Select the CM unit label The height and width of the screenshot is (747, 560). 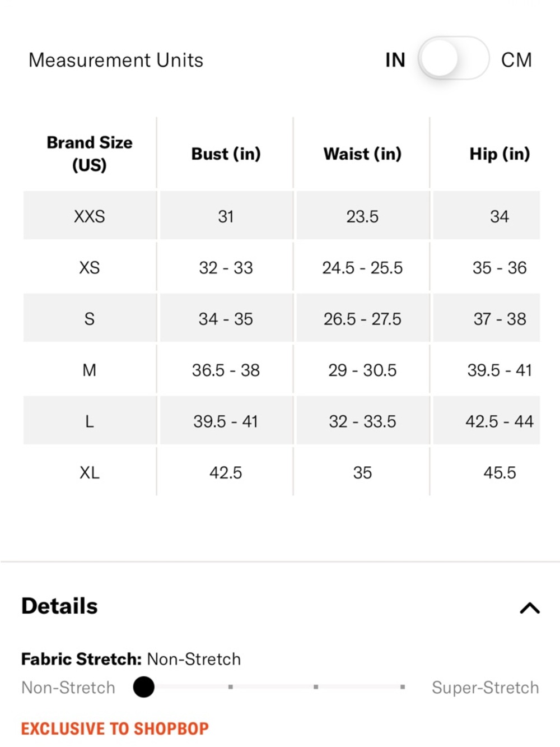(516, 60)
